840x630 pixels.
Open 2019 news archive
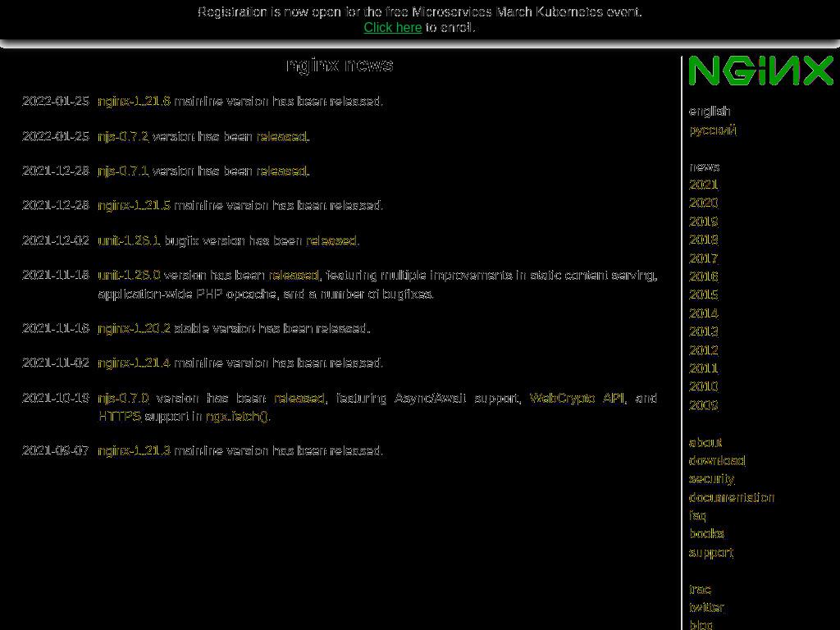[x=703, y=221]
